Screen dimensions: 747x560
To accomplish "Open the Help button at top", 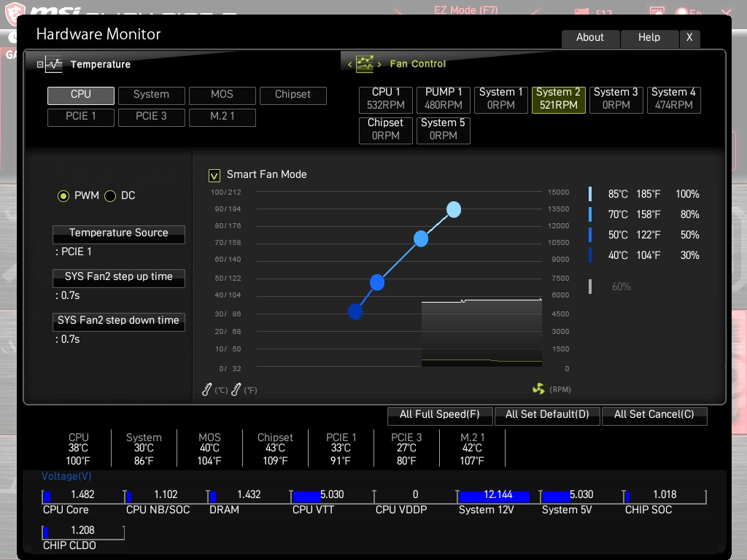I will (649, 39).
